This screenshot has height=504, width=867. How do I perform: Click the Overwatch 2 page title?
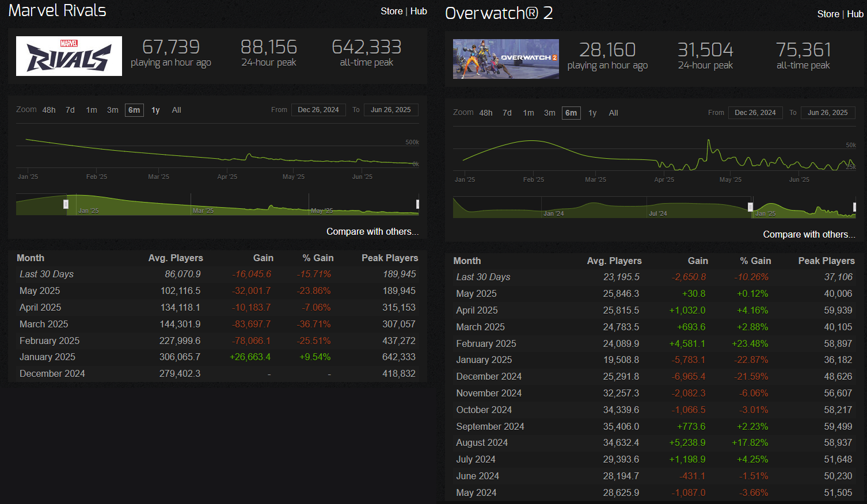pos(499,13)
